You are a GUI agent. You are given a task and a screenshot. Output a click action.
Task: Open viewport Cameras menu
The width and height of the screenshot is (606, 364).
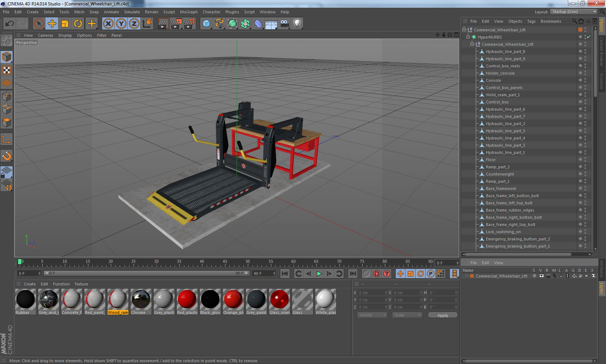pyautogui.click(x=45, y=35)
